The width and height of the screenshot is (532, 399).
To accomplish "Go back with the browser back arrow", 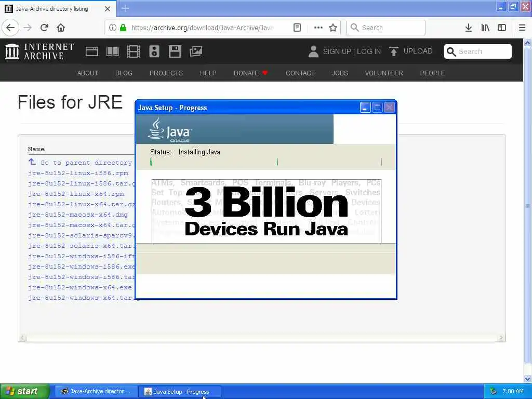I will [x=10, y=28].
